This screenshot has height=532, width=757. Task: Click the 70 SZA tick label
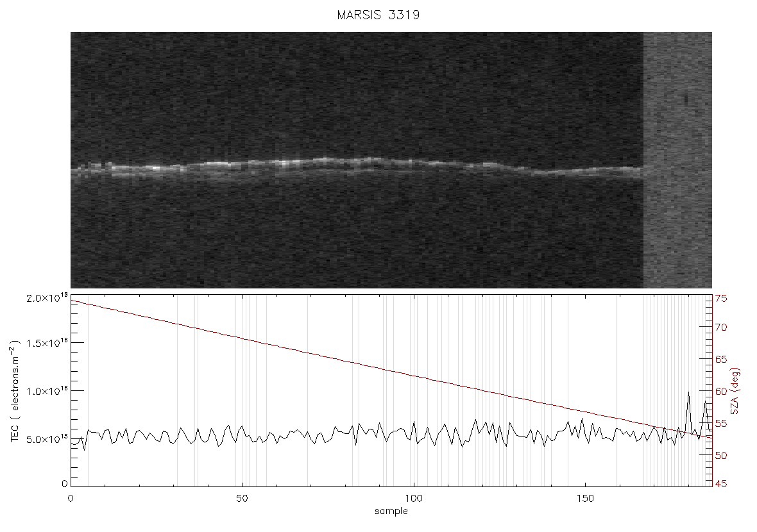coord(721,328)
